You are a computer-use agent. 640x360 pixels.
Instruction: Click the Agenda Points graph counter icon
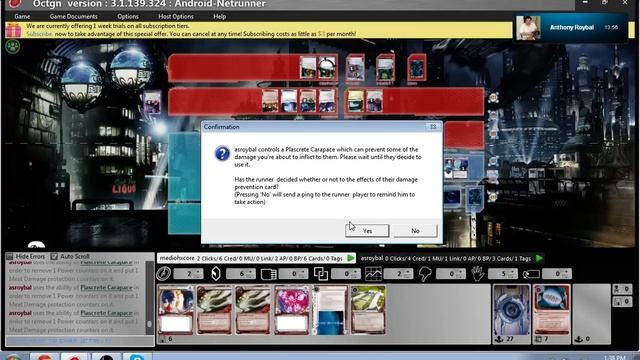[373, 274]
